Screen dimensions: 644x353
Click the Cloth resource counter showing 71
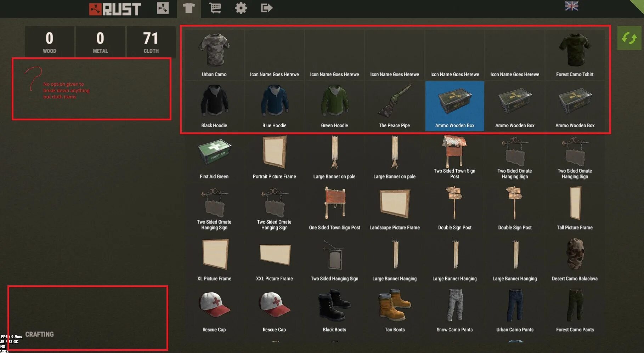151,41
